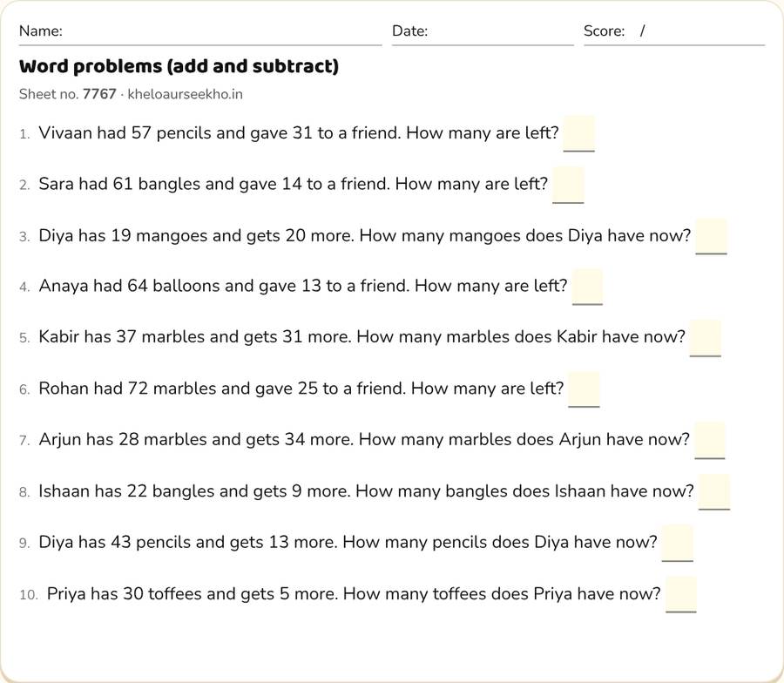Click the 'Vivaan had 57 pencils' question text
The image size is (784, 683).
click(x=299, y=133)
